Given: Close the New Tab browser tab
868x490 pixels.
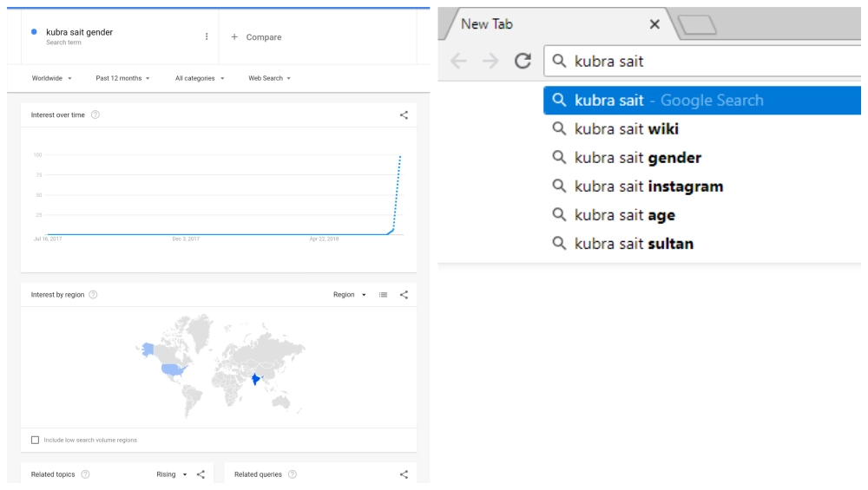Looking at the screenshot, I should 654,24.
